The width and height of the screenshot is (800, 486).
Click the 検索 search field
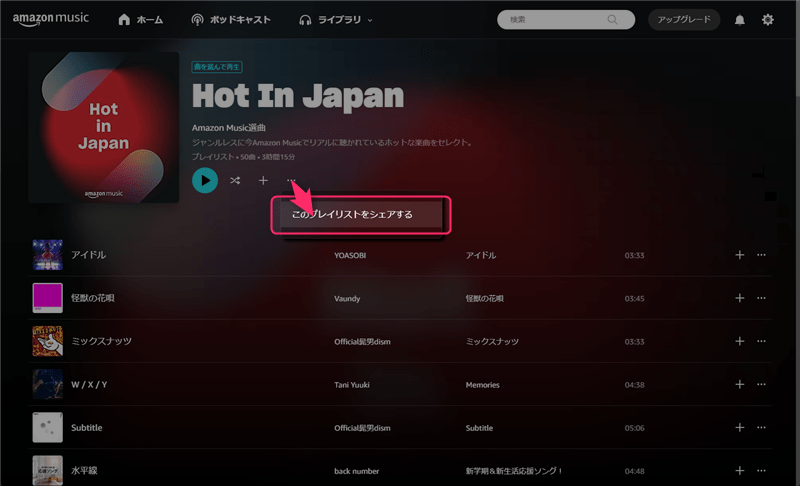pyautogui.click(x=565, y=19)
